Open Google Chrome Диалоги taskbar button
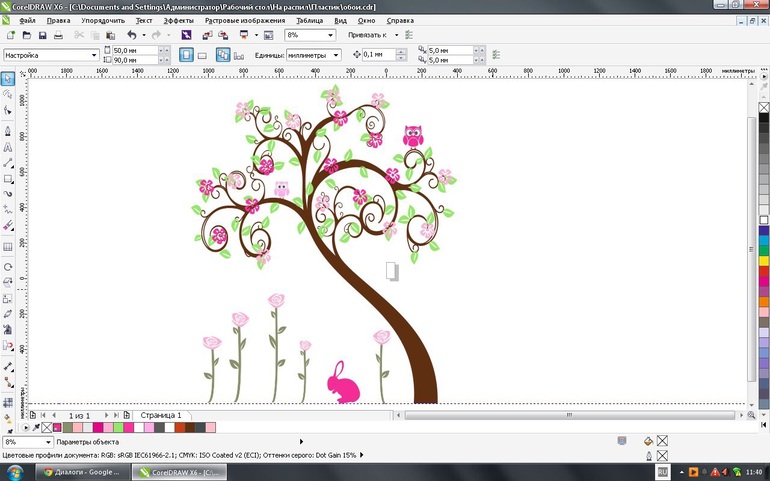This screenshot has height=481, width=770. [85, 471]
